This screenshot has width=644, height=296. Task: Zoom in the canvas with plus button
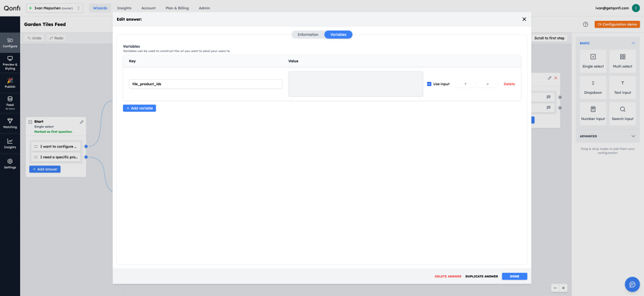pos(563,288)
